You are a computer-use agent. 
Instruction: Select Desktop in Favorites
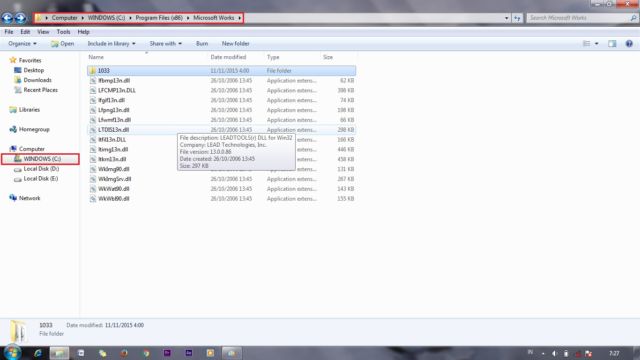click(33, 70)
